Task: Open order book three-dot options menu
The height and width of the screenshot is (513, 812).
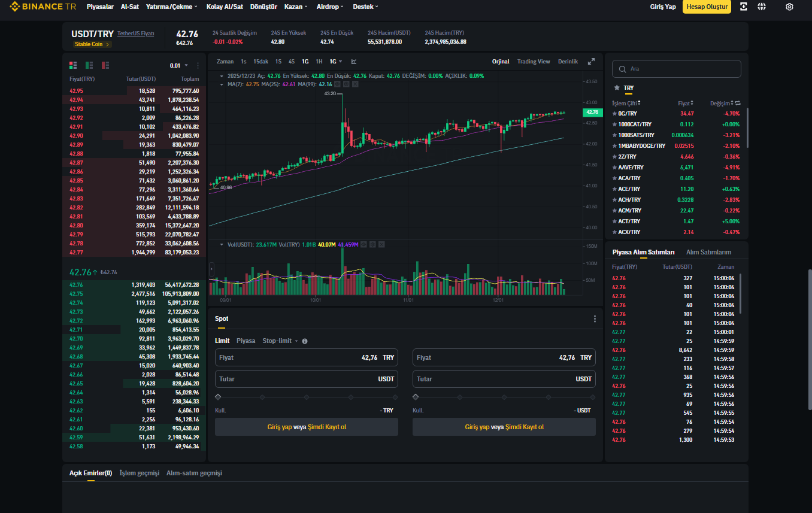Action: (198, 65)
